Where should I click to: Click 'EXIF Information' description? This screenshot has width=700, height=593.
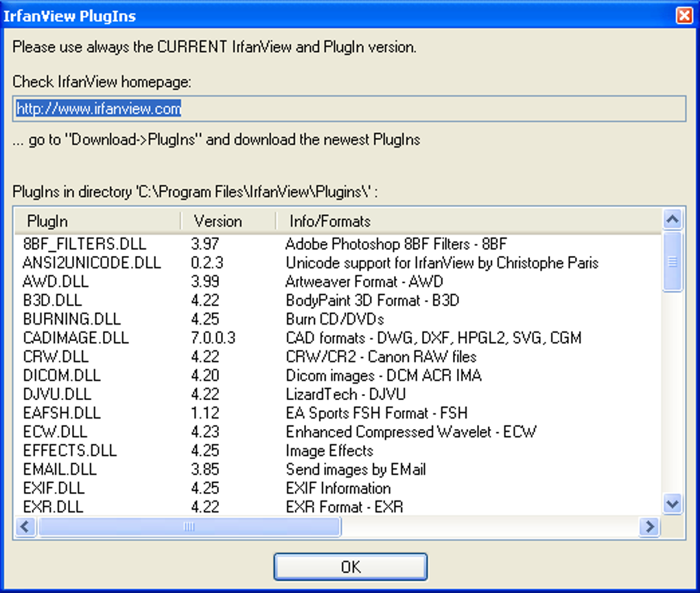pos(338,487)
